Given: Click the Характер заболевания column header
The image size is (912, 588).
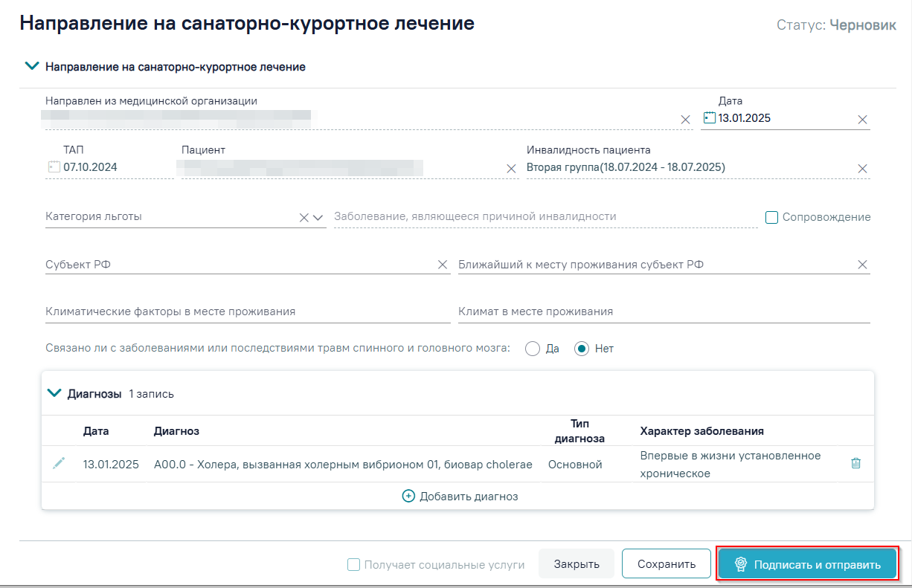Looking at the screenshot, I should point(701,431).
